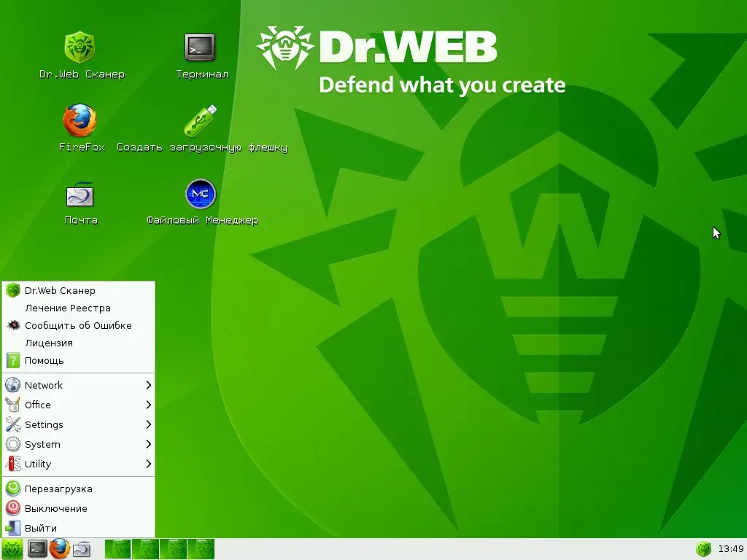This screenshot has width=747, height=560.
Task: Expand the Settings submenu arrow
Action: click(149, 424)
